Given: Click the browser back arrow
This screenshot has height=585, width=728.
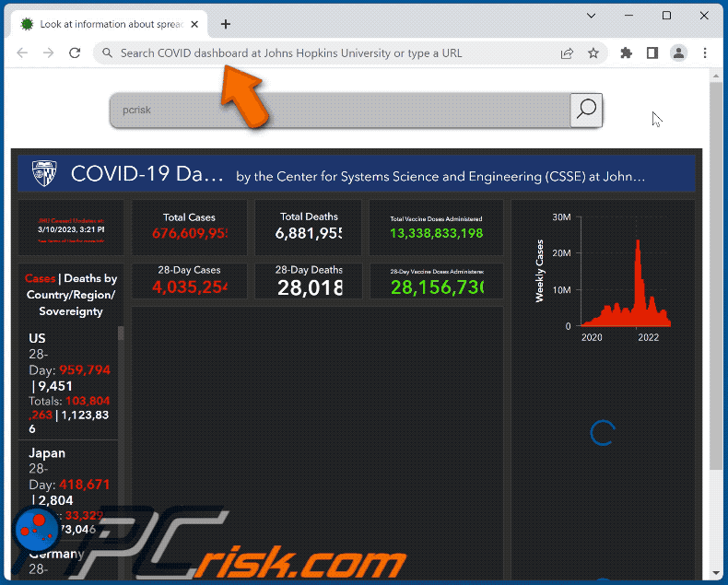Looking at the screenshot, I should point(23,53).
